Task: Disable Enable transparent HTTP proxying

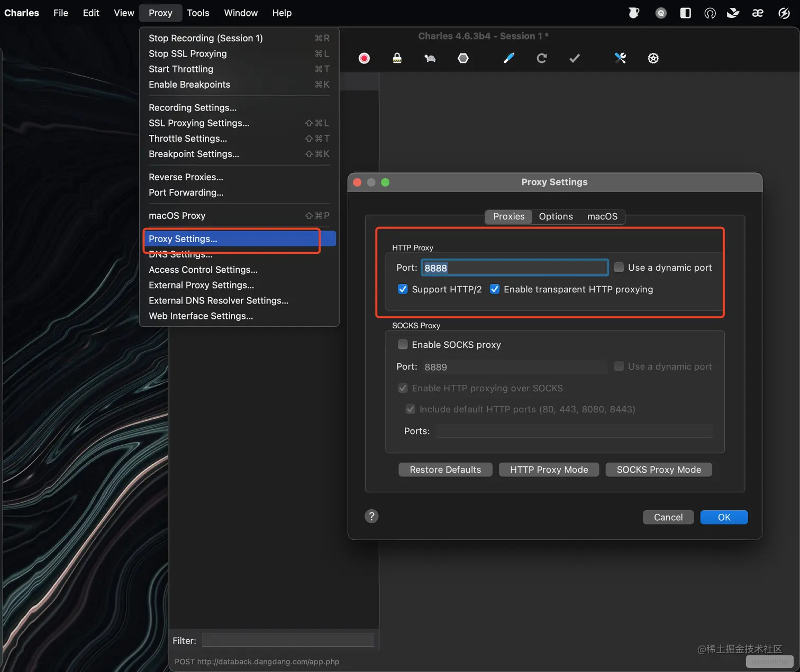Action: (x=495, y=289)
